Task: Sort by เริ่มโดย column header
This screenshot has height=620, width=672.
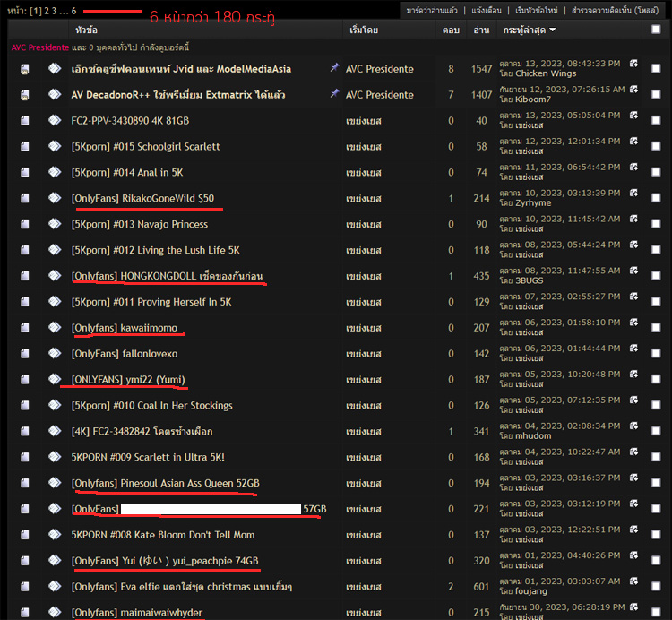Action: (x=364, y=30)
